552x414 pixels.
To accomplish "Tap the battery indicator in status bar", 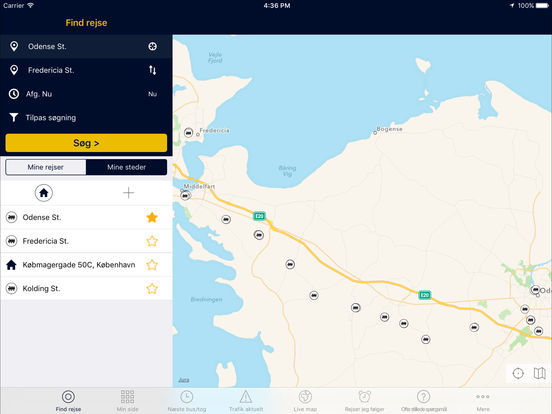I will [542, 6].
